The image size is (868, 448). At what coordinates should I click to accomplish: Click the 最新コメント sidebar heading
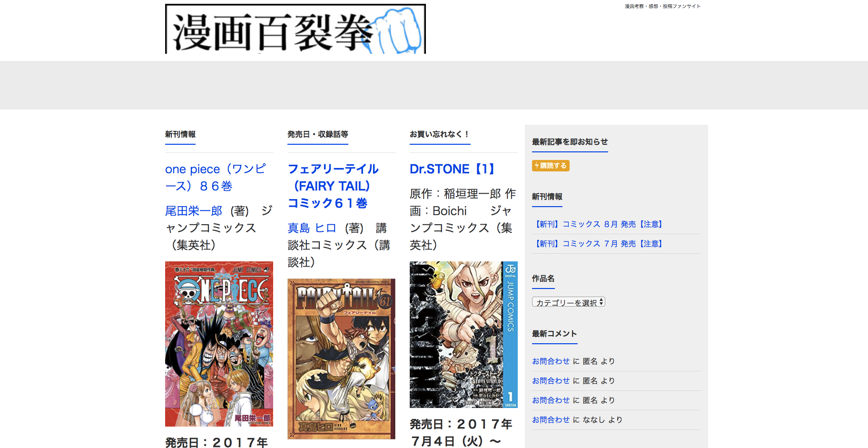pos(555,334)
